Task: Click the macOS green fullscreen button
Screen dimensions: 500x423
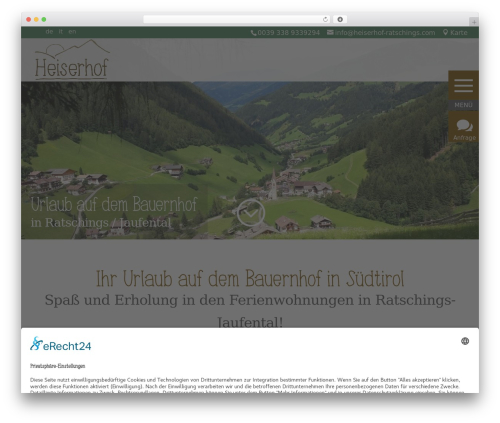Action: tap(44, 20)
